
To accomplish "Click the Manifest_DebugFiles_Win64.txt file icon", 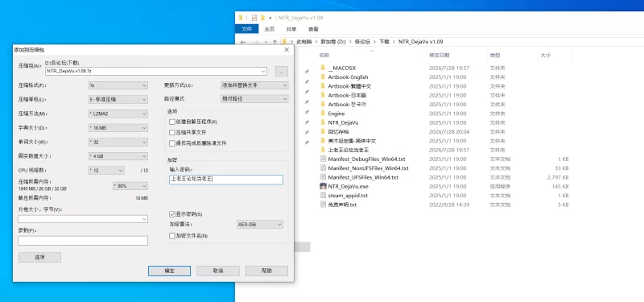I will [x=323, y=159].
